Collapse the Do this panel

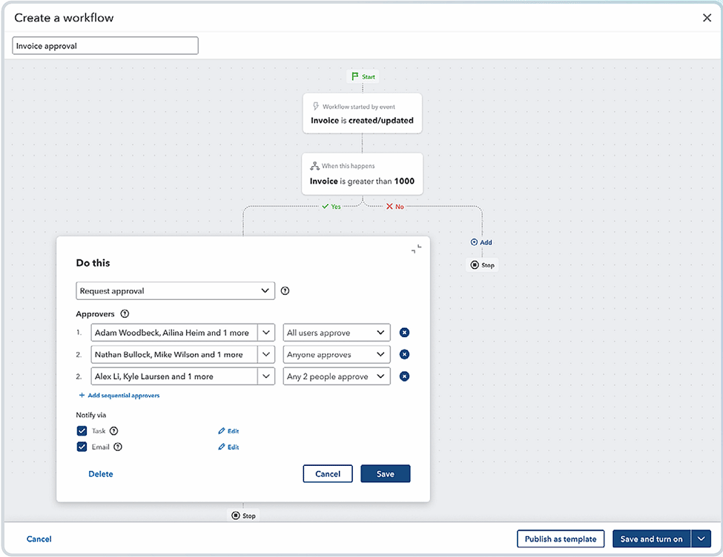[416, 249]
